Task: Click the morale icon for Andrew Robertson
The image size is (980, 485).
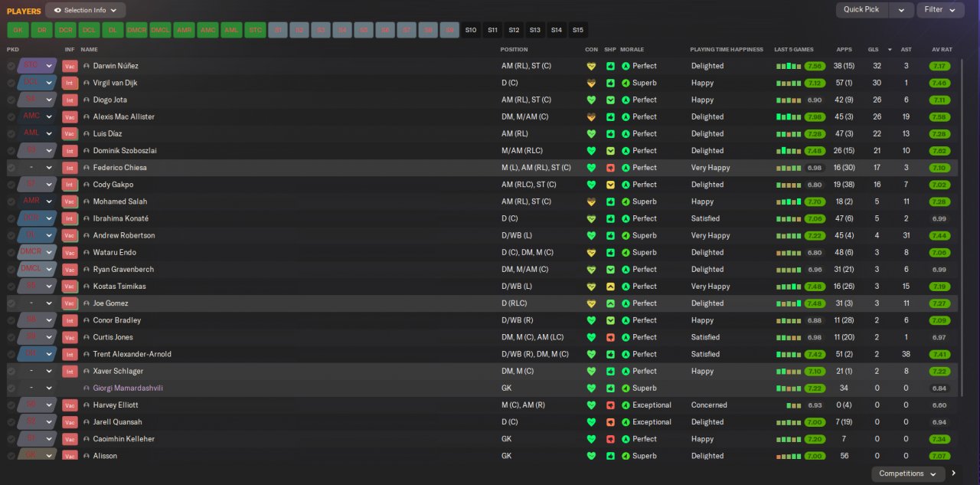Action: [x=626, y=235]
